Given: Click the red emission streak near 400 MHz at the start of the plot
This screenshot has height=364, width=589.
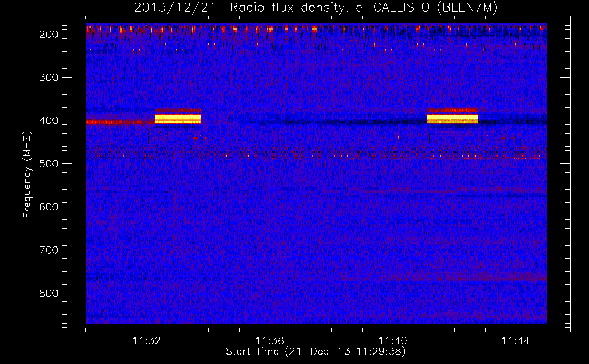Looking at the screenshot, I should click(120, 122).
